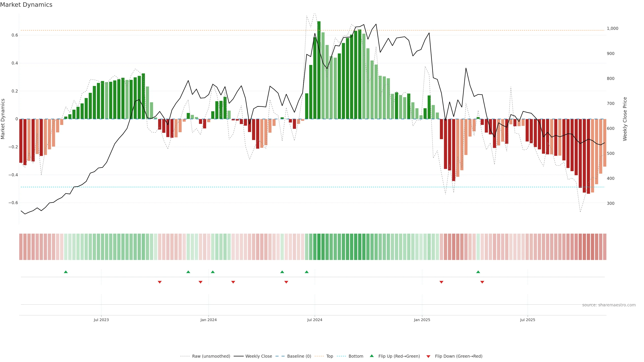Select the last green flip-up triangle in 2025

point(478,272)
